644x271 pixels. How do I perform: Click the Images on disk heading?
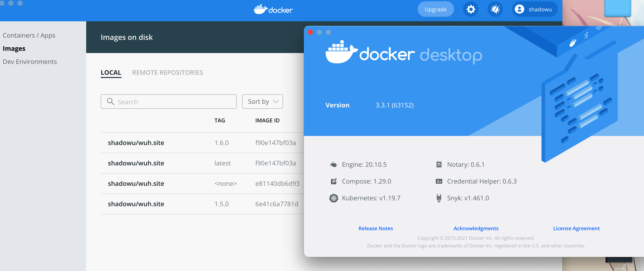point(127,37)
